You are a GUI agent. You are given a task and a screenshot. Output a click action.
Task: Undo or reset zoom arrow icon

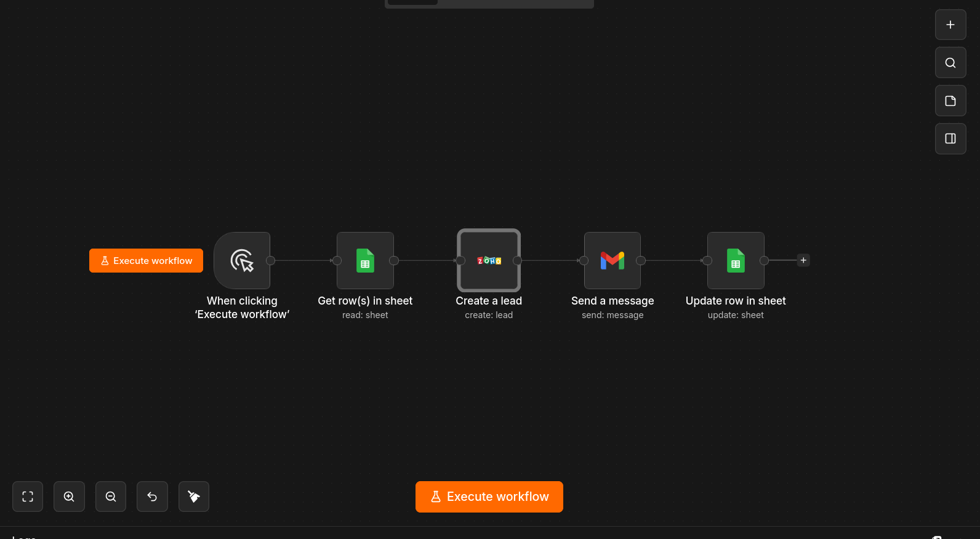[x=152, y=497]
